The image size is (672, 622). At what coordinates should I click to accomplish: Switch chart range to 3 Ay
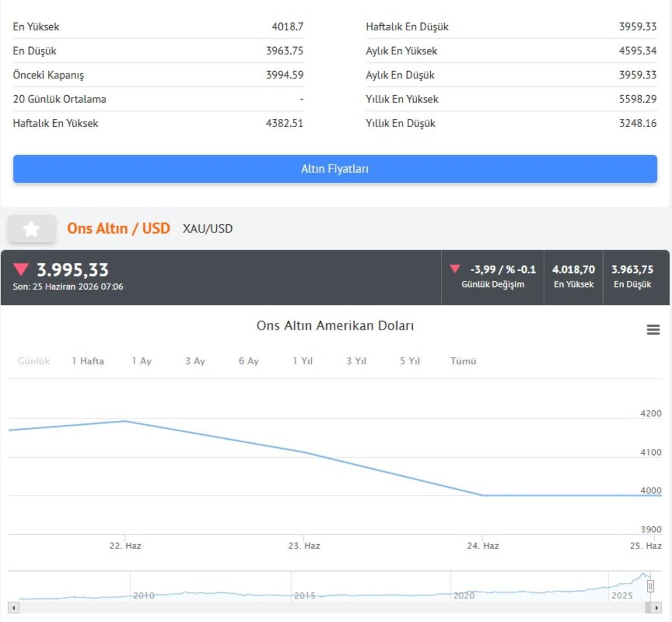195,361
